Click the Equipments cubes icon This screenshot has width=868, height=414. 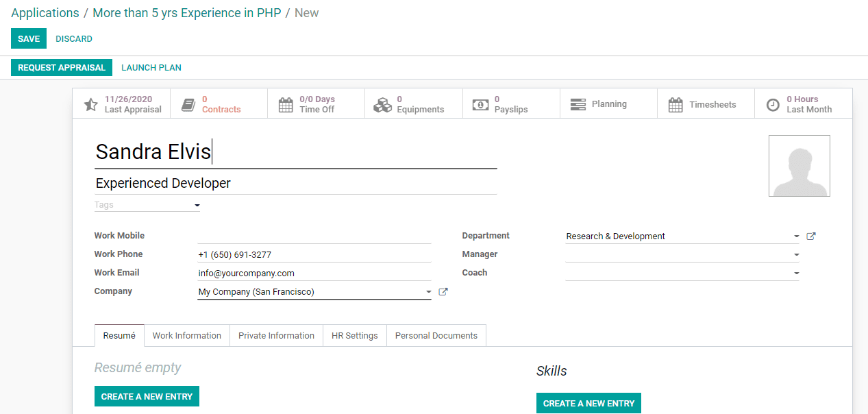pos(382,105)
